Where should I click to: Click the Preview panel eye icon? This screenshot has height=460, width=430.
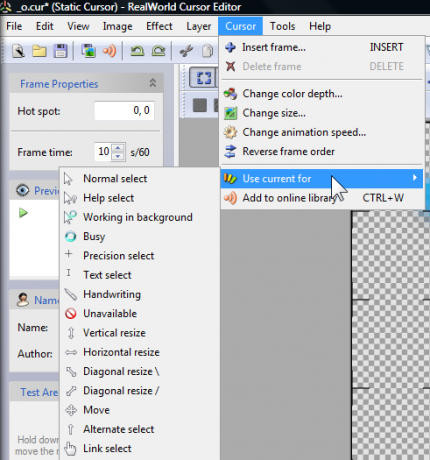pyautogui.click(x=22, y=190)
